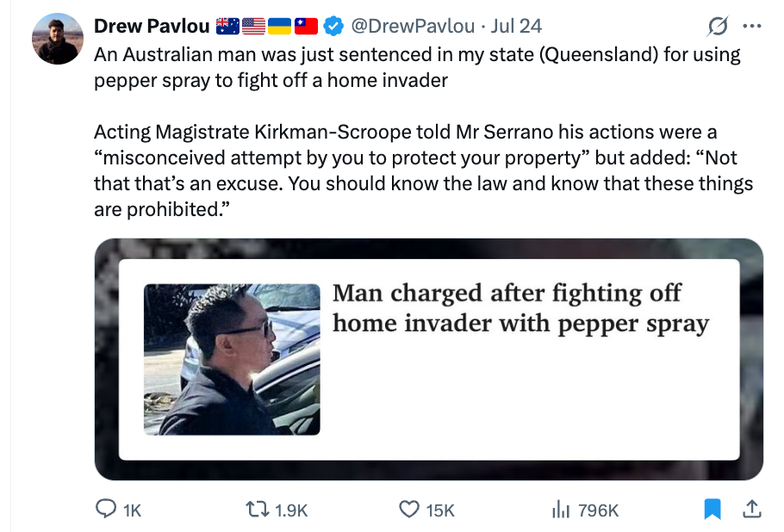
Task: Click the 796K views count
Action: [x=598, y=510]
